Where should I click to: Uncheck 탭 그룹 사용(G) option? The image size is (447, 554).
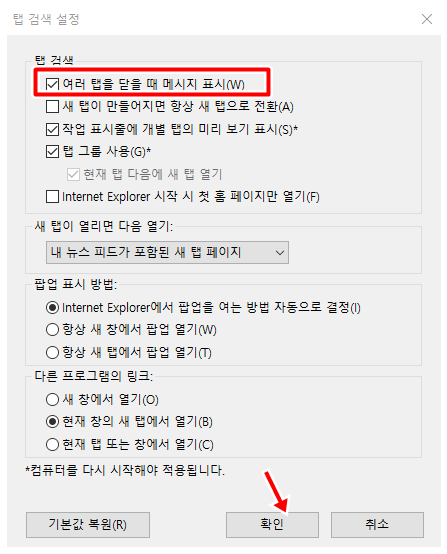52,152
